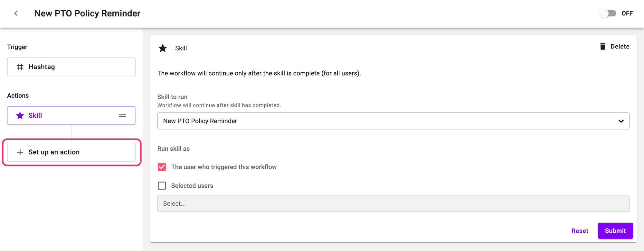Click the black star icon in panel header
Screen dimensions: 644x251
[163, 48]
